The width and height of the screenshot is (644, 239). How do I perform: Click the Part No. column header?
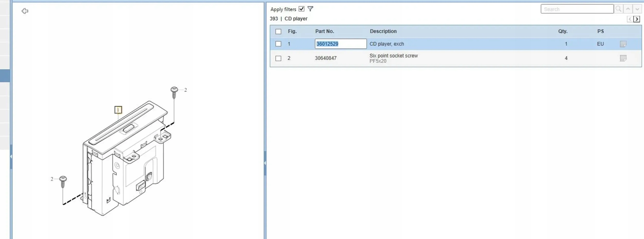point(325,31)
